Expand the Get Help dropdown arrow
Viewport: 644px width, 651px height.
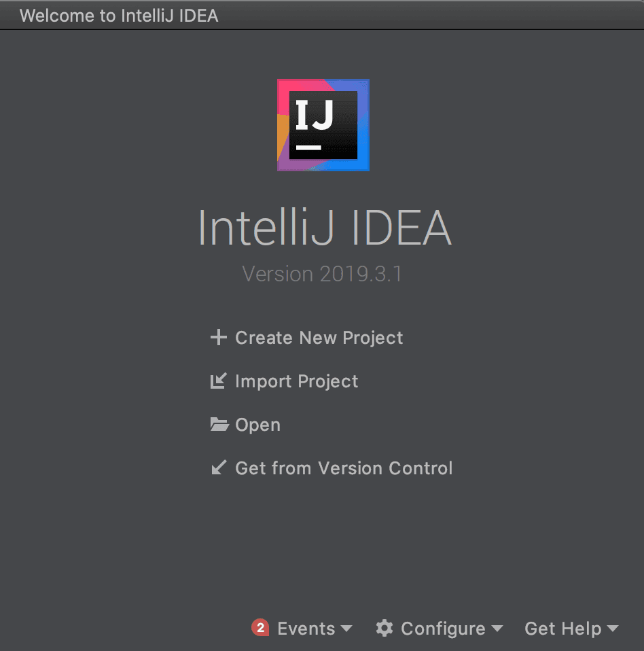coord(612,629)
